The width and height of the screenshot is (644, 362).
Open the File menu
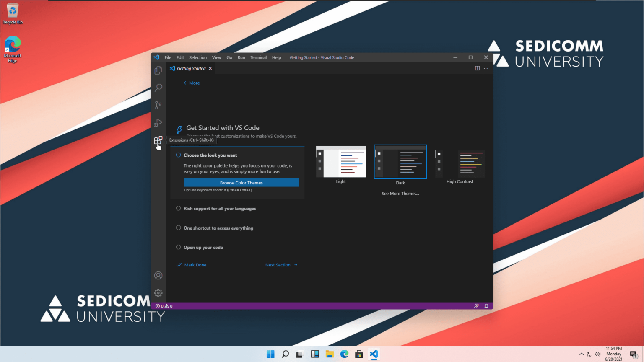(x=168, y=57)
